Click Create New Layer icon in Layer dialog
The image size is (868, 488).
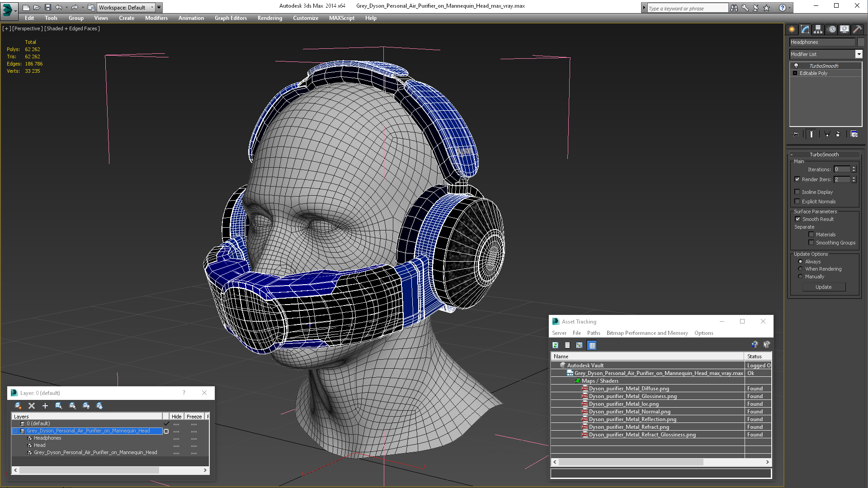tap(18, 406)
